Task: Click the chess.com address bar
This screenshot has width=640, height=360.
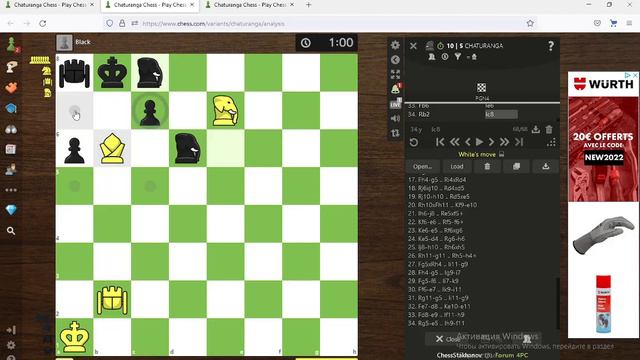Action: [320, 24]
